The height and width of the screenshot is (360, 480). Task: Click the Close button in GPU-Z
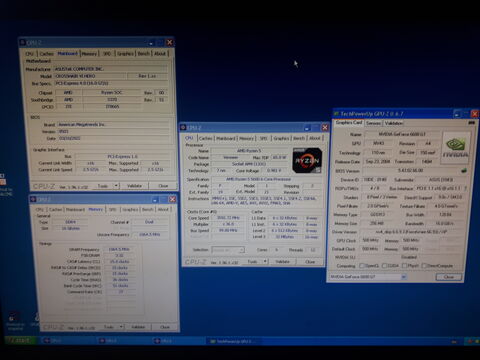click(449, 277)
